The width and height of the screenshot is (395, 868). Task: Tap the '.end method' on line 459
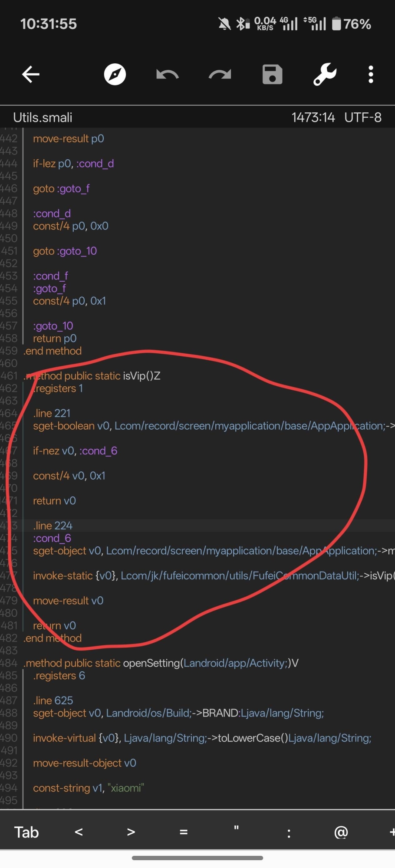pyautogui.click(x=53, y=351)
